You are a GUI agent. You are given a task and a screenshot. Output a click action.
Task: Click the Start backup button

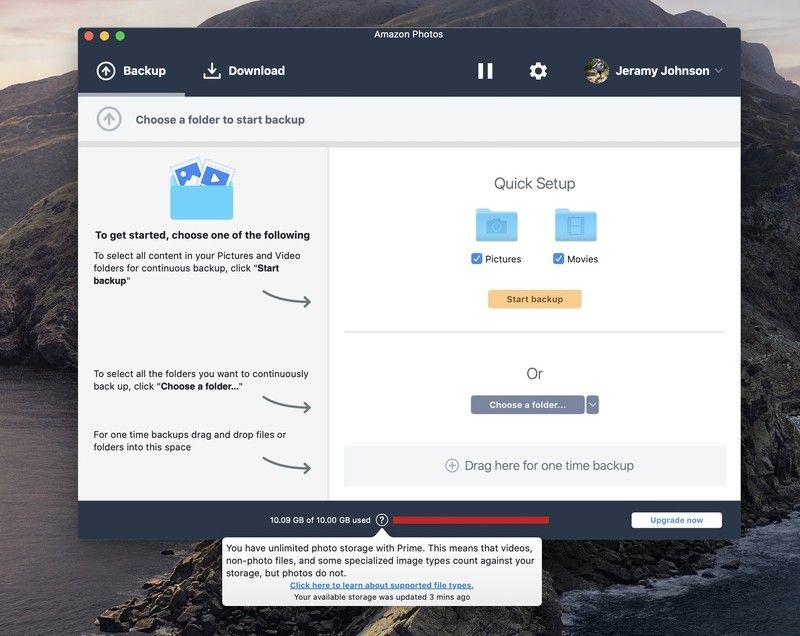(x=535, y=299)
